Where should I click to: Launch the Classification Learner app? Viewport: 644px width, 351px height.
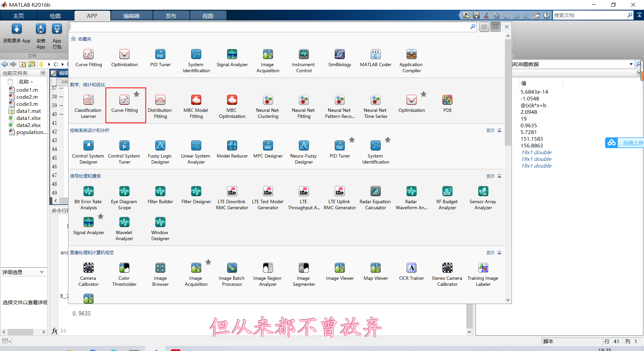pos(88,104)
